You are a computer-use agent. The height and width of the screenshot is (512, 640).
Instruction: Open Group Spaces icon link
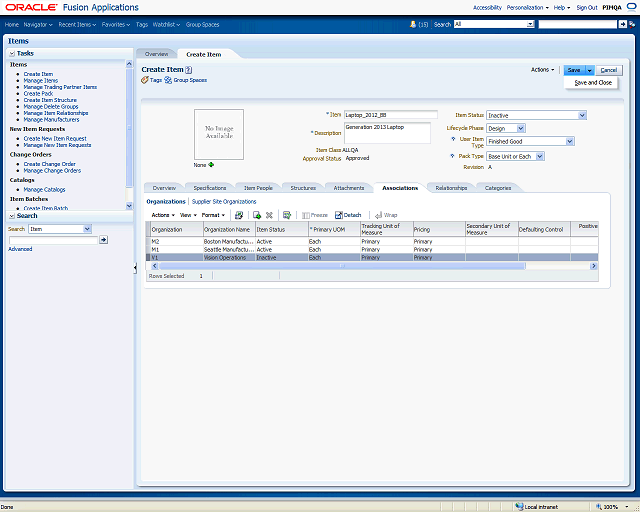169,80
